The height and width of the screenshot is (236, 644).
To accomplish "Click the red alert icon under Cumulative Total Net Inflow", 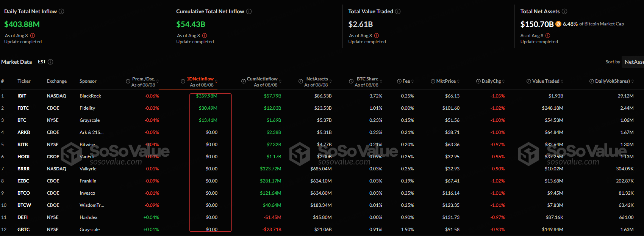I will point(205,36).
